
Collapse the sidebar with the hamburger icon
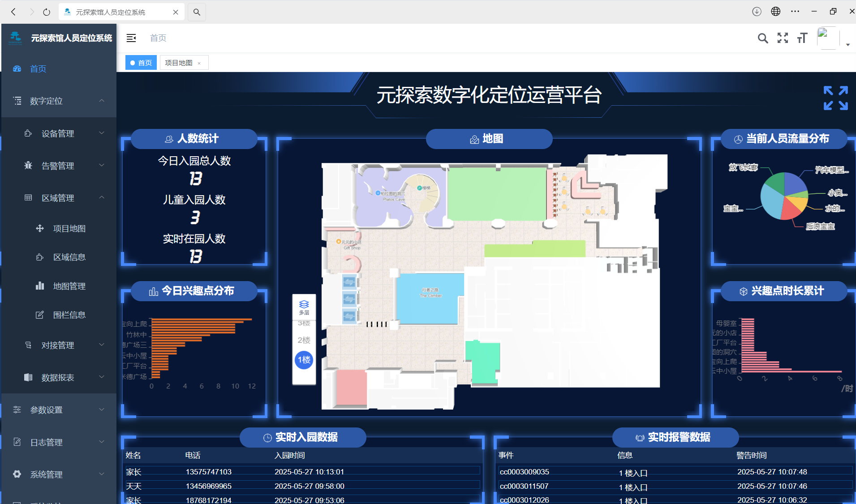pos(131,38)
